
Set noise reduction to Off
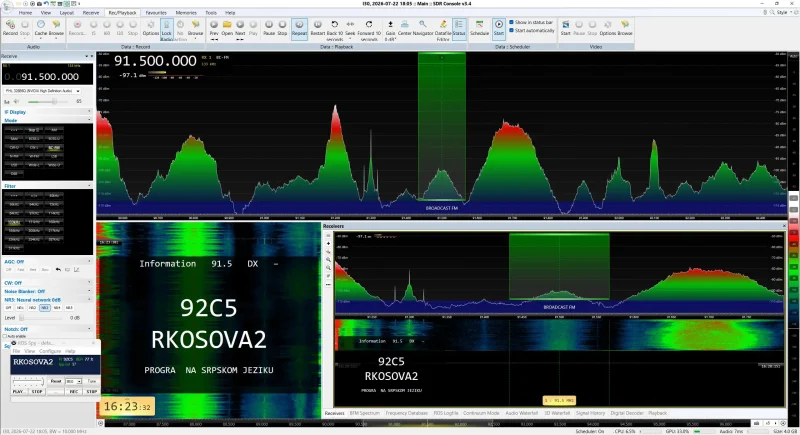[x=9, y=308]
